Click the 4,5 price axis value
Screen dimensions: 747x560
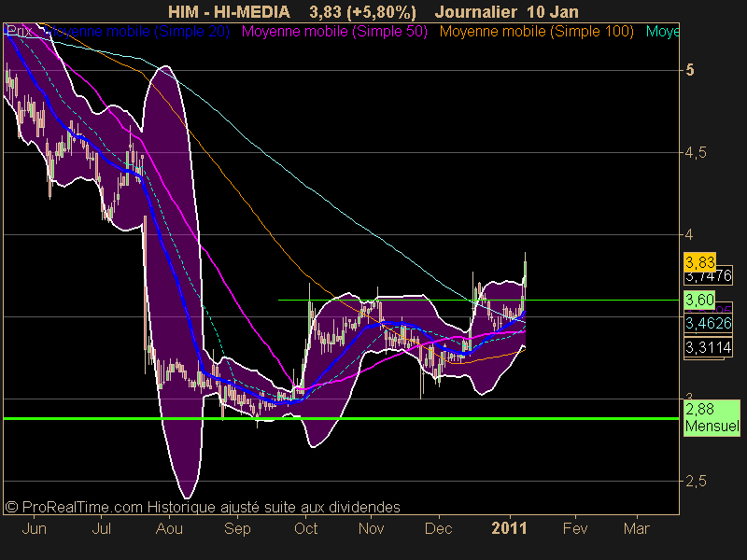coord(696,153)
